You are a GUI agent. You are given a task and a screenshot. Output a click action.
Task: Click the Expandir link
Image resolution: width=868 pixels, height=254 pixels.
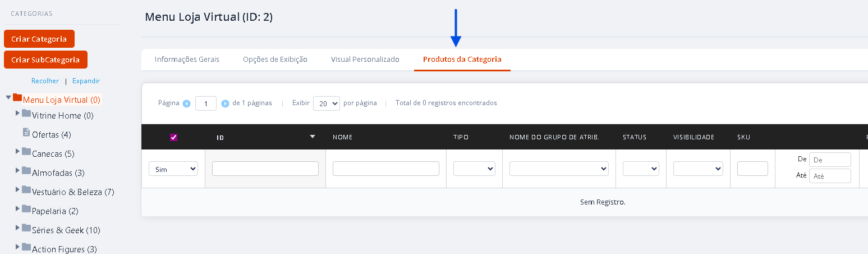(86, 81)
